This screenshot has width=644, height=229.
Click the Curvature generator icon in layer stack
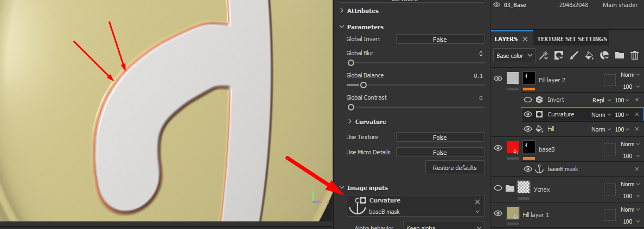pos(539,114)
